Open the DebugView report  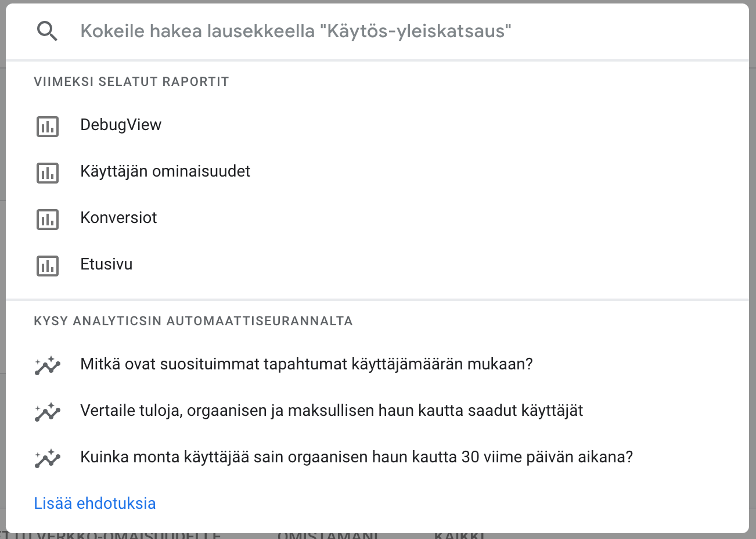click(x=377, y=125)
